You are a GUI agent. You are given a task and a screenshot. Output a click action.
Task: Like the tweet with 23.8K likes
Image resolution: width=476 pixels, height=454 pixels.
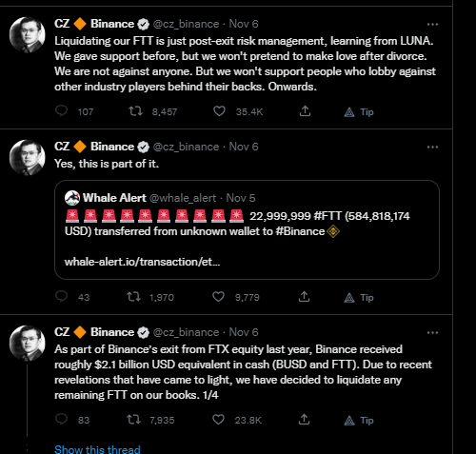click(x=218, y=420)
